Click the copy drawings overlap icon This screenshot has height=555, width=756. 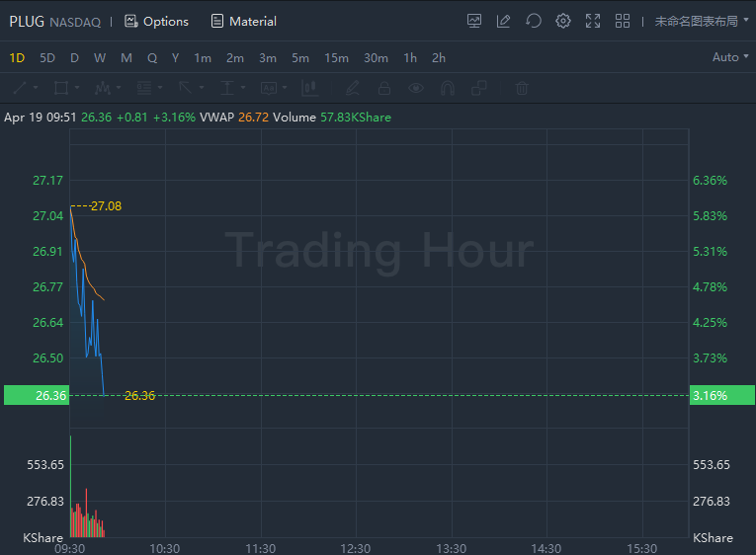click(478, 88)
